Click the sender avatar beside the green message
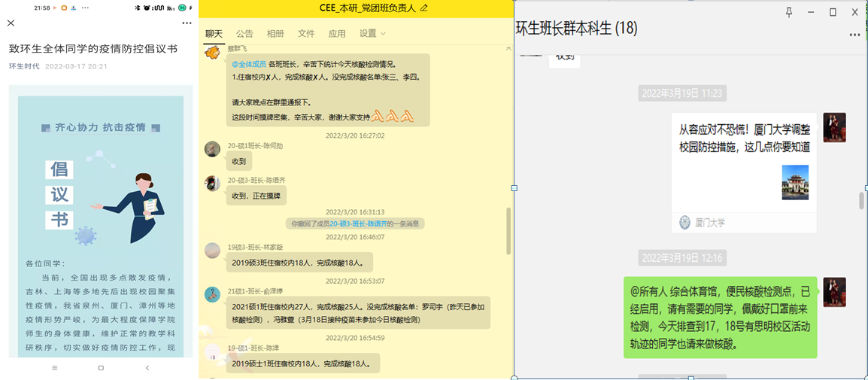The height and width of the screenshot is (380, 868). click(x=834, y=292)
